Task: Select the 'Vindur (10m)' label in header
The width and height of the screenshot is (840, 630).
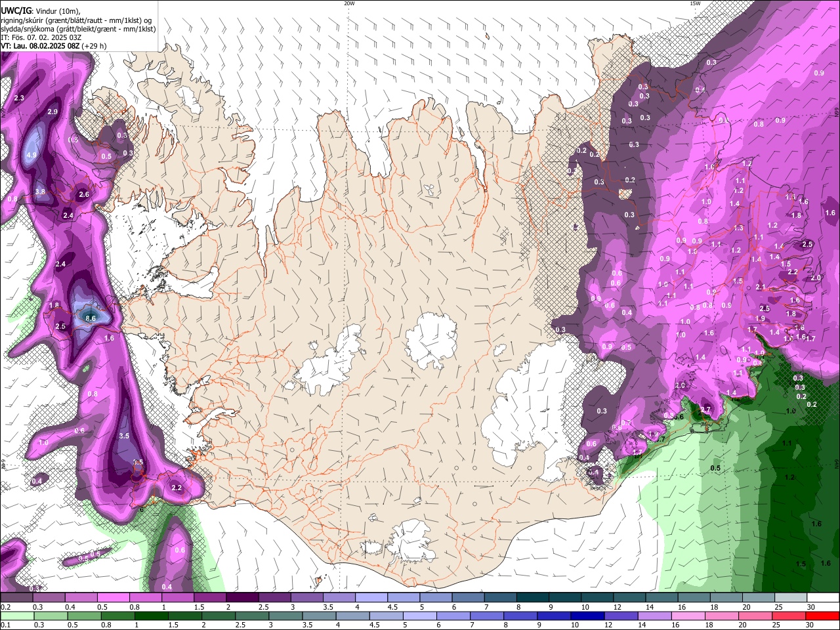Action: [x=57, y=11]
